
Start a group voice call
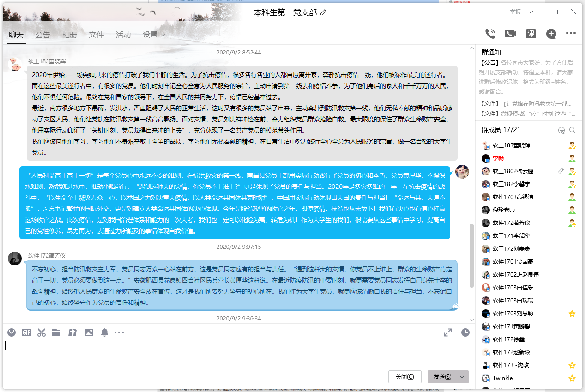click(x=490, y=33)
